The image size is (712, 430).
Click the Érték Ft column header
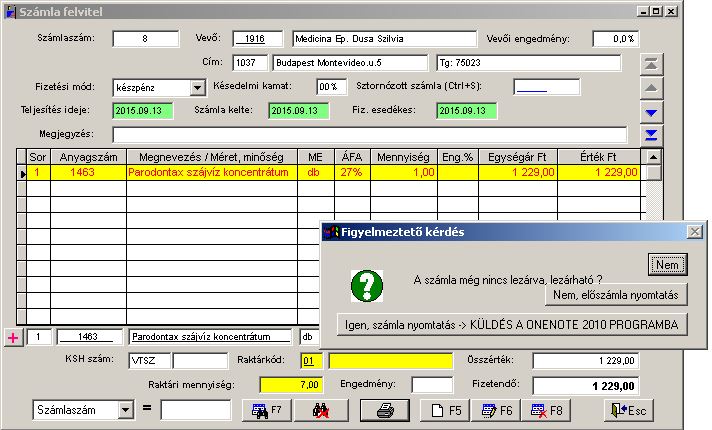pos(599,157)
